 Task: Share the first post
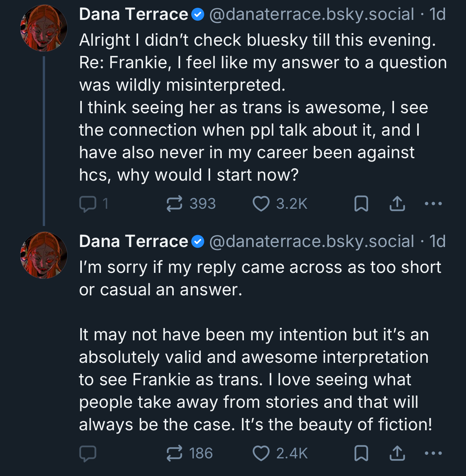pyautogui.click(x=397, y=204)
